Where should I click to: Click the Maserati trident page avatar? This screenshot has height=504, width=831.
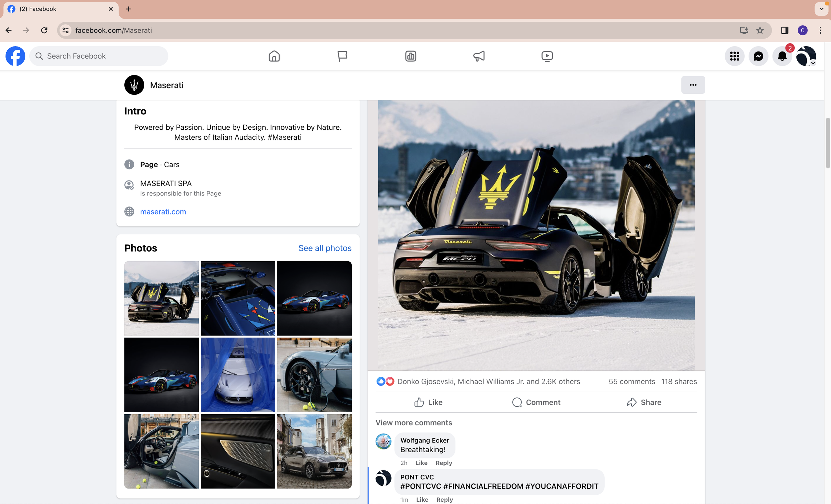[x=134, y=85]
